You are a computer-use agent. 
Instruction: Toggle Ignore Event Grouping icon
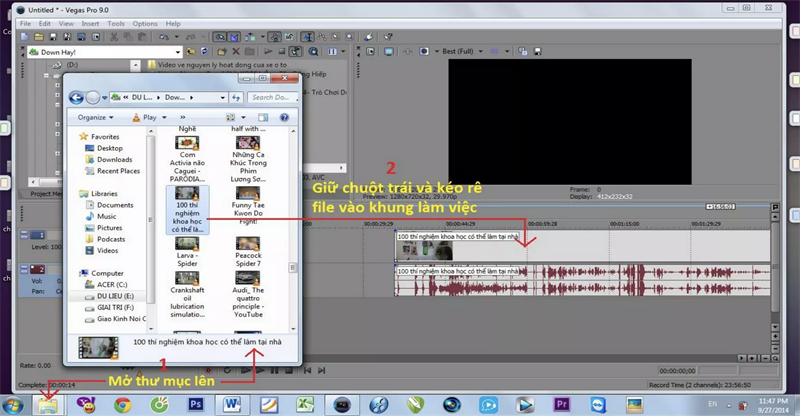tap(289, 37)
